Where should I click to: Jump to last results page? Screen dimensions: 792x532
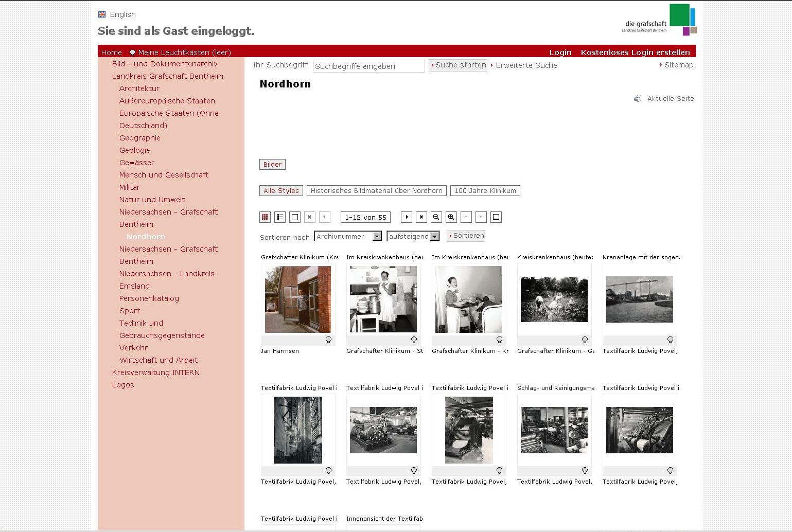tap(421, 217)
